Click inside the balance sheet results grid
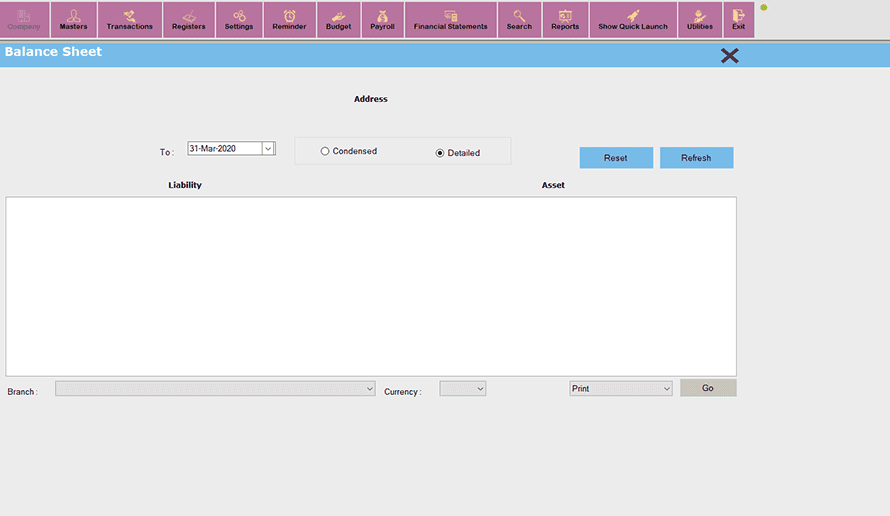The height and width of the screenshot is (516, 890). (x=371, y=286)
